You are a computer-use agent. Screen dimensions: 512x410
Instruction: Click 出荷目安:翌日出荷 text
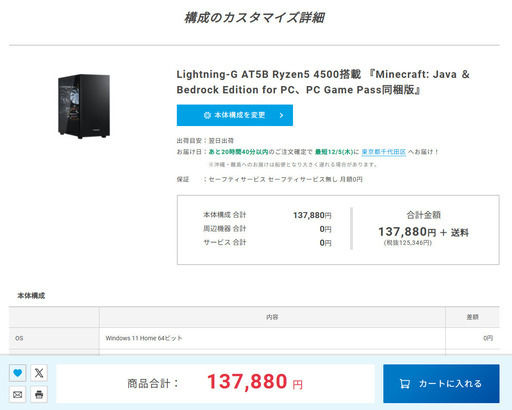(x=205, y=141)
